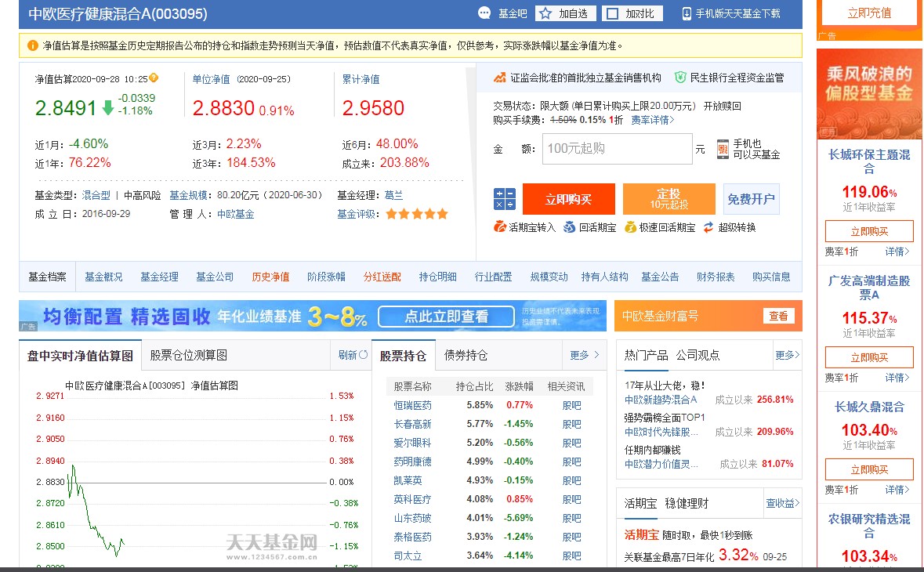Click 立即购买 under 长城久鼎混合
924x572 pixels.
click(x=869, y=469)
